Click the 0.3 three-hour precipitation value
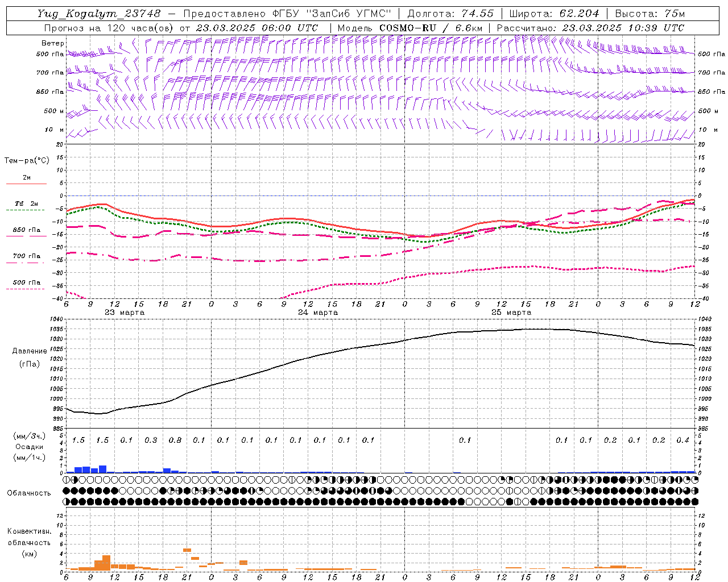 coord(151,440)
